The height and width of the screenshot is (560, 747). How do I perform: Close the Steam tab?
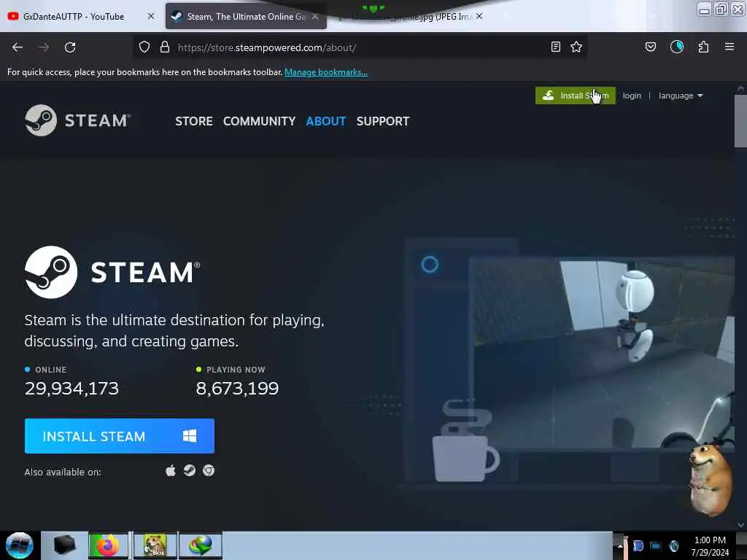[x=315, y=16]
